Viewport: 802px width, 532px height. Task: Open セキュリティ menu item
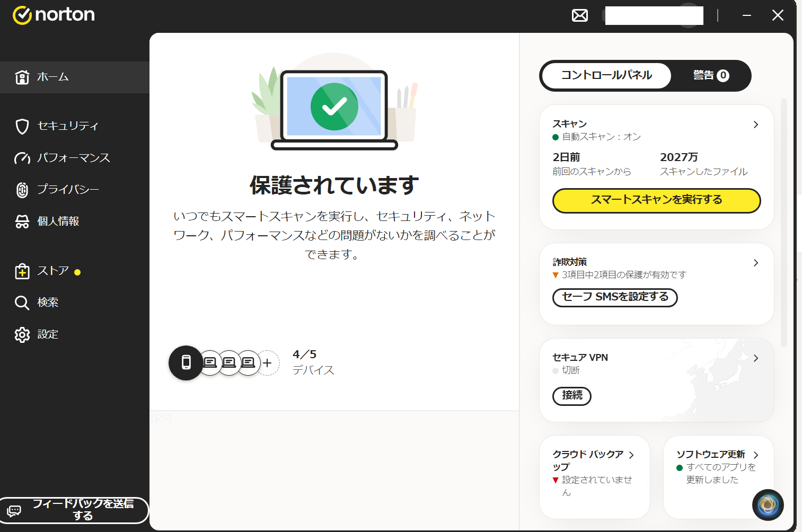click(75, 126)
